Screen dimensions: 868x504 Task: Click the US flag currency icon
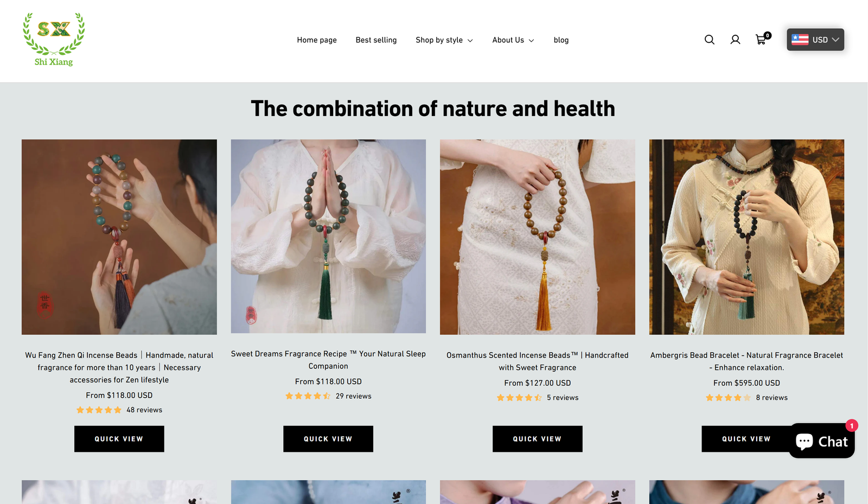[800, 40]
